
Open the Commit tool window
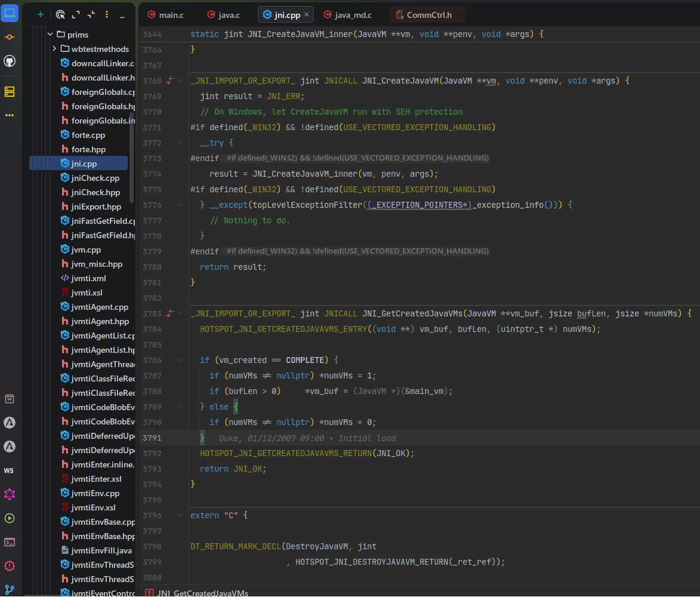click(10, 37)
